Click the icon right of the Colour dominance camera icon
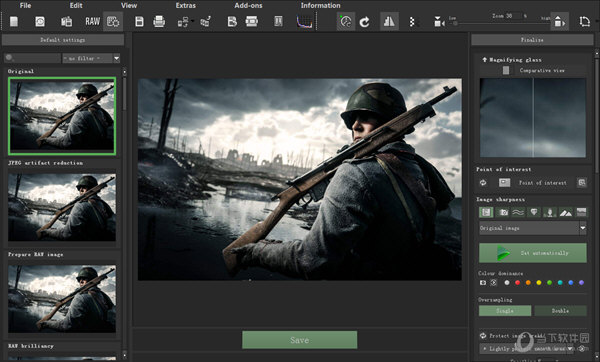The height and width of the screenshot is (362, 600). (x=494, y=283)
